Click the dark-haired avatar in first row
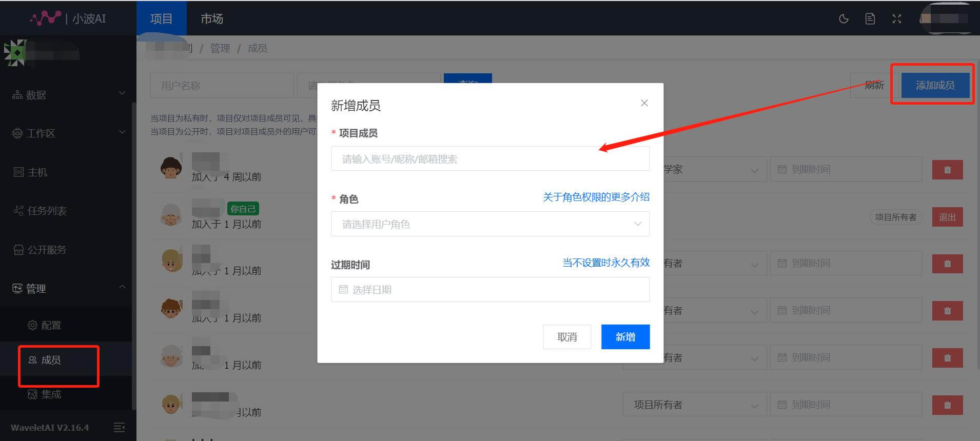Image resolution: width=980 pixels, height=441 pixels. click(171, 167)
